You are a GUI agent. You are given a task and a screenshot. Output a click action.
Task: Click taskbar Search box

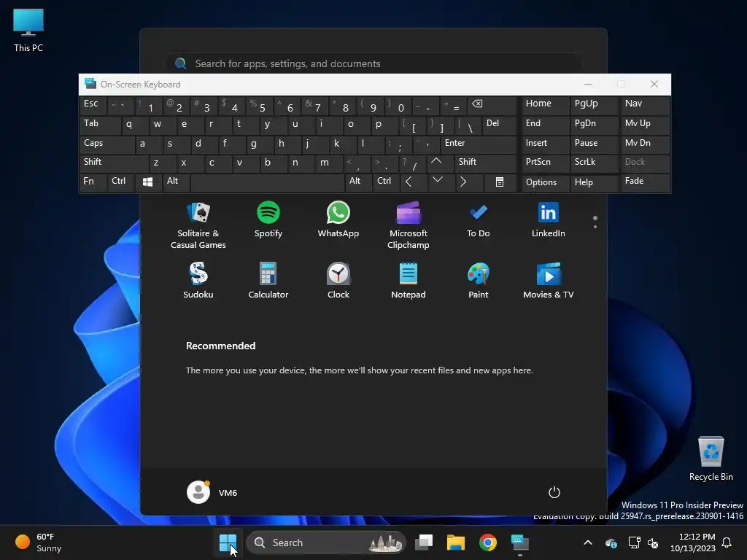pos(326,542)
